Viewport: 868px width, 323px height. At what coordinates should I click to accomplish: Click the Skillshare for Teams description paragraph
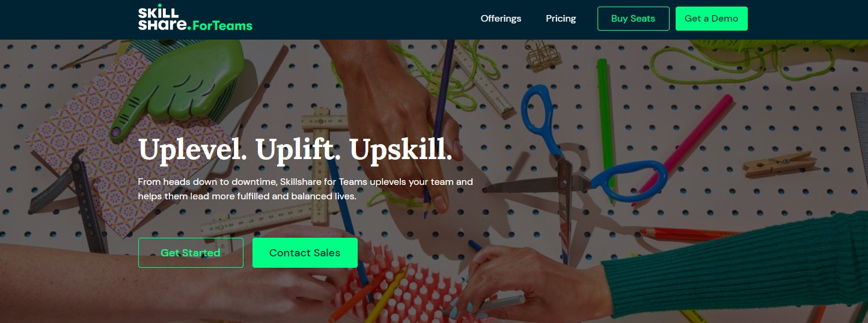tap(305, 189)
